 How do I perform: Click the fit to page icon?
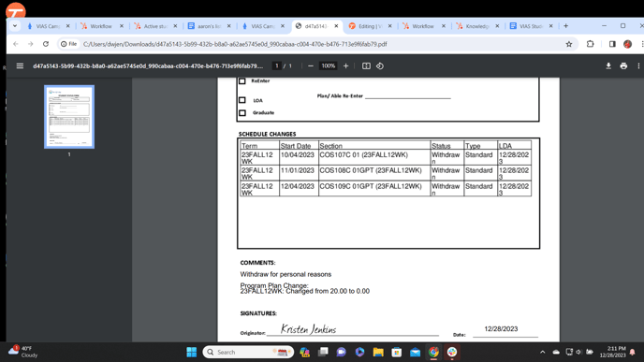tap(366, 65)
